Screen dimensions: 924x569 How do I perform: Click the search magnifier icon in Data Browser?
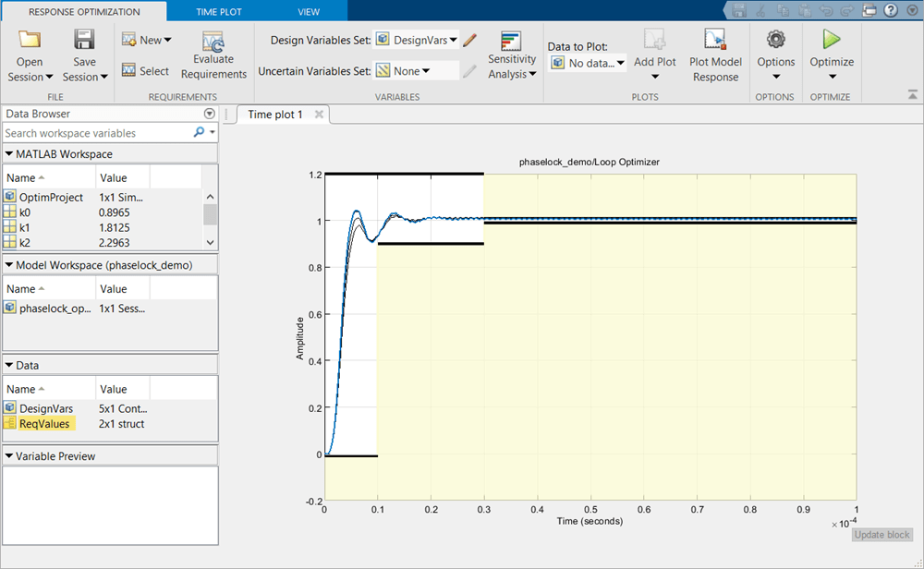tap(200, 132)
